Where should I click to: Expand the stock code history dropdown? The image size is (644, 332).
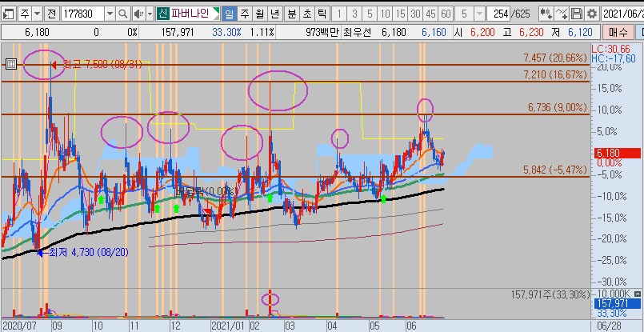point(110,14)
